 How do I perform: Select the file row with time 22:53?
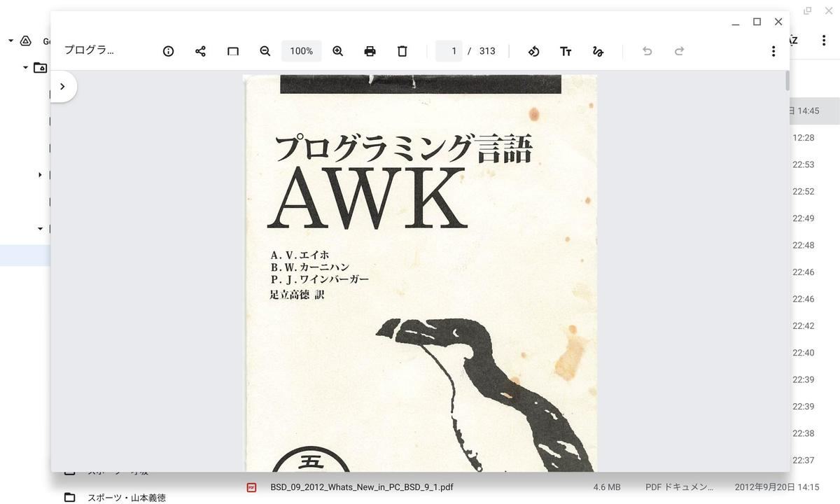815,164
